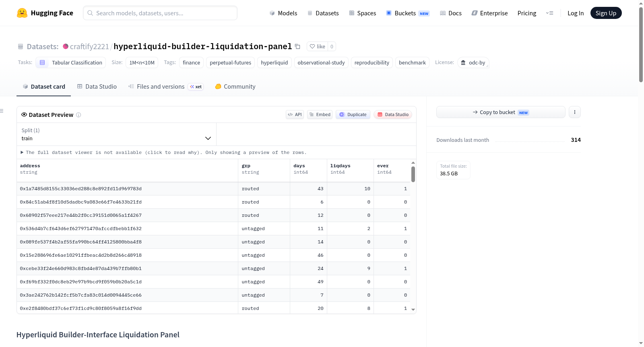The width and height of the screenshot is (644, 347).
Task: Expand the viewer not available notice
Action: point(163,152)
